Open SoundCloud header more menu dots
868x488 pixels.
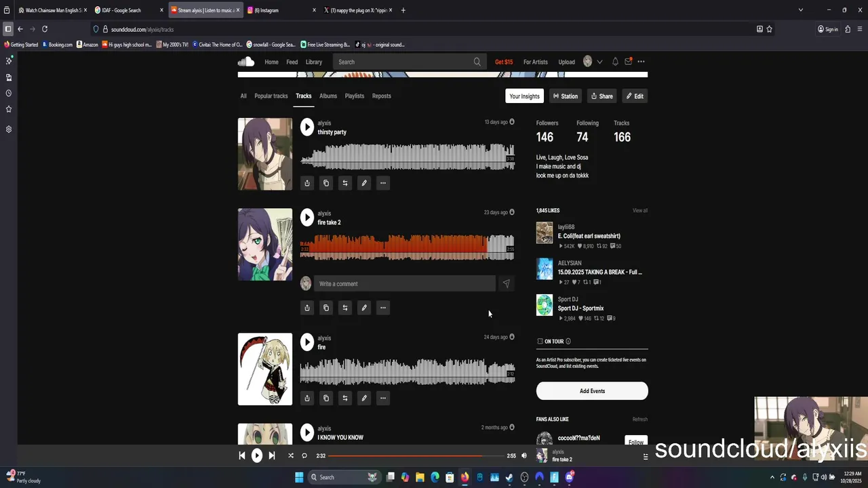[641, 62]
